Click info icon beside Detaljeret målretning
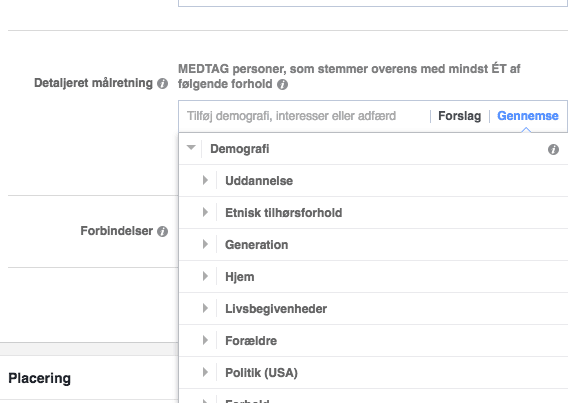Screen dimensions: 568x403 pos(162,84)
